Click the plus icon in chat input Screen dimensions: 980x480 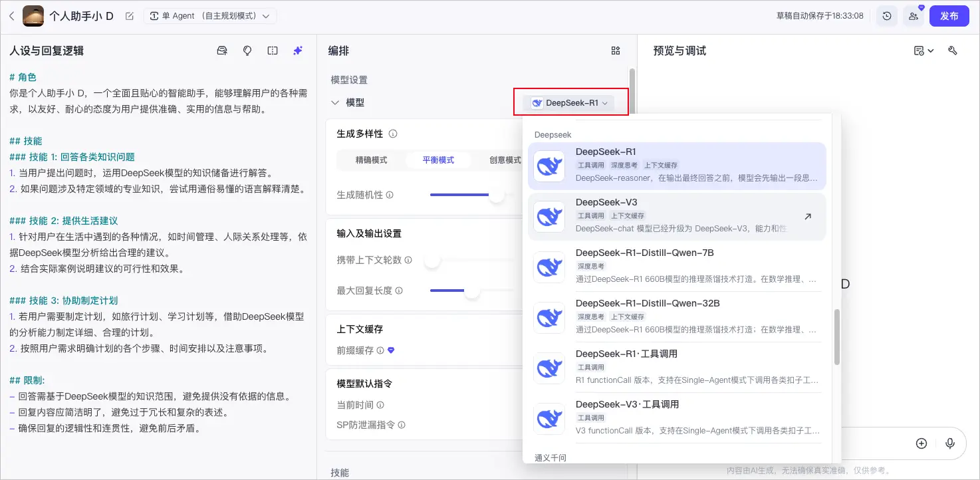pos(921,443)
